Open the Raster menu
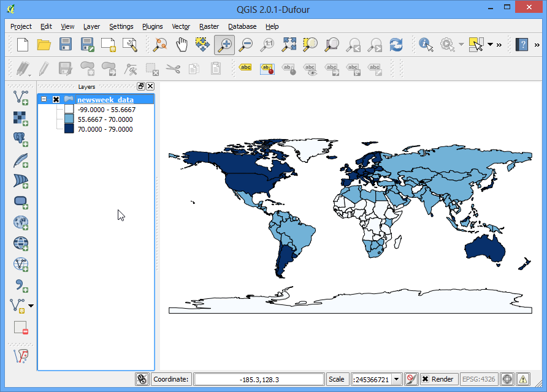 (x=209, y=26)
